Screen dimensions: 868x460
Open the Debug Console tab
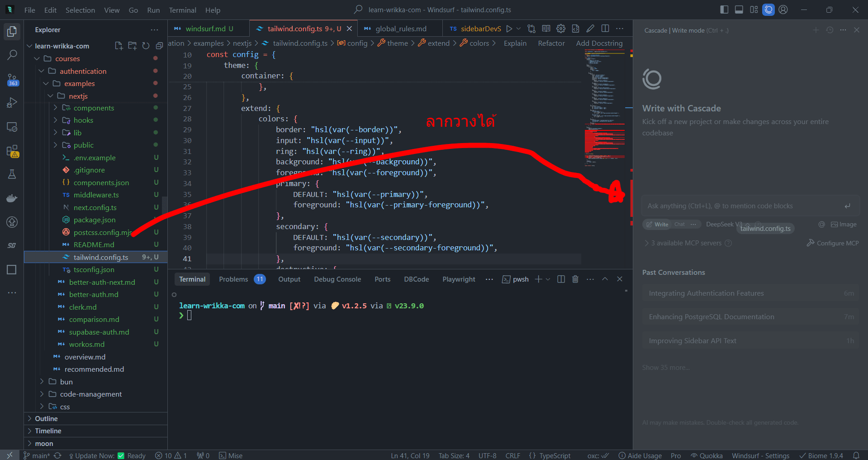click(337, 279)
